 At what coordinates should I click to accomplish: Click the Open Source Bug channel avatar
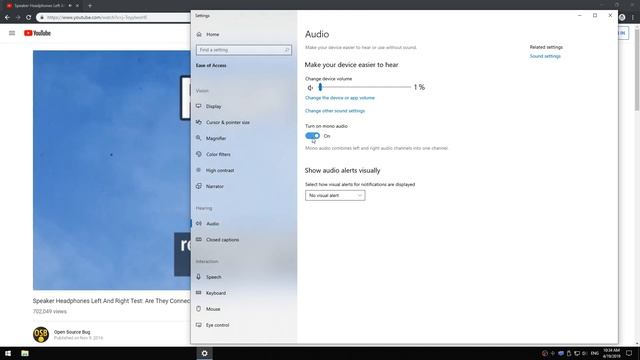point(41,334)
